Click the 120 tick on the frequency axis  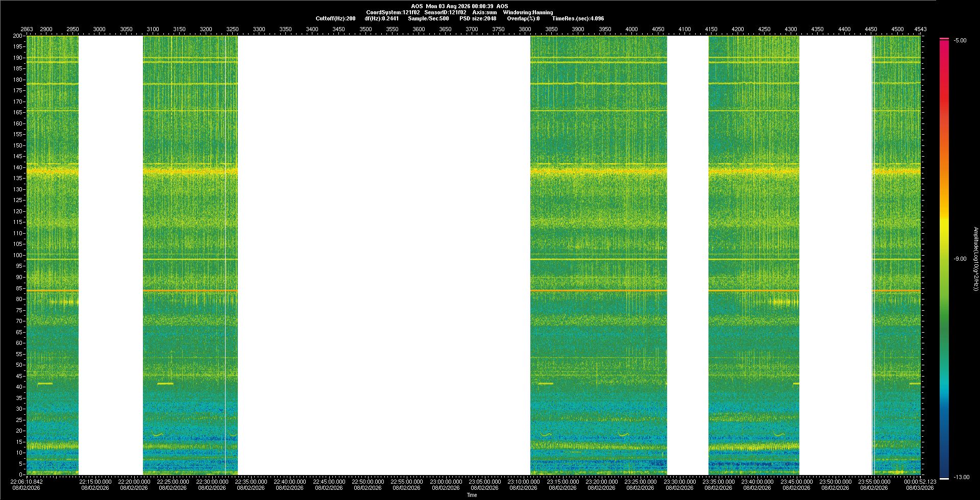click(x=18, y=211)
